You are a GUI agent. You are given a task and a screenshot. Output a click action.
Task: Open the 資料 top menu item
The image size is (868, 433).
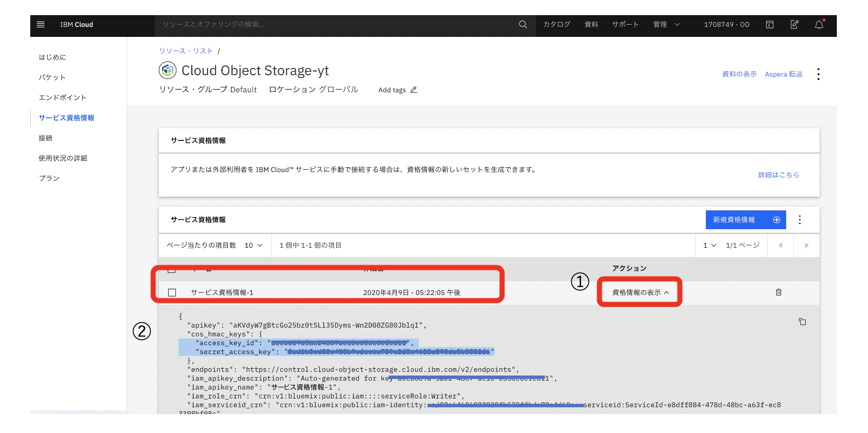point(591,25)
